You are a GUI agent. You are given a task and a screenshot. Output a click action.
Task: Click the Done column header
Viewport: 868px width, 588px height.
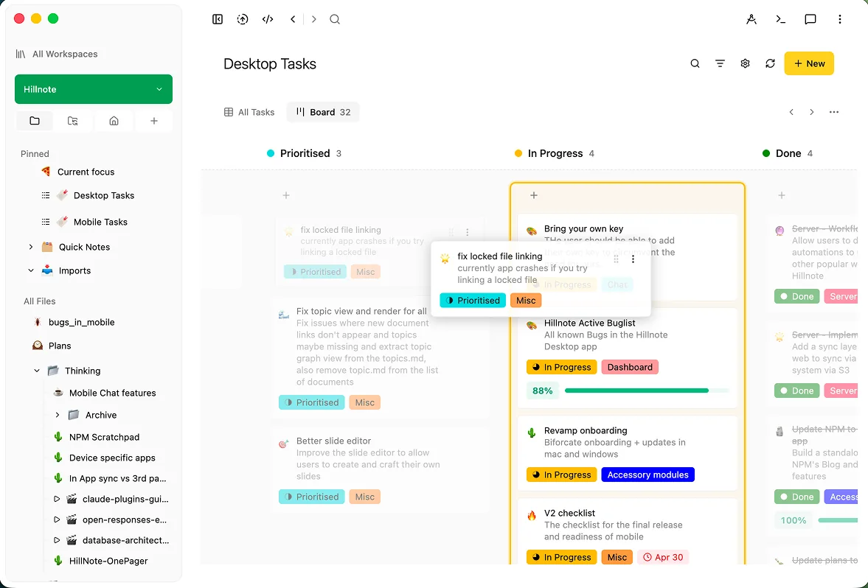coord(788,153)
